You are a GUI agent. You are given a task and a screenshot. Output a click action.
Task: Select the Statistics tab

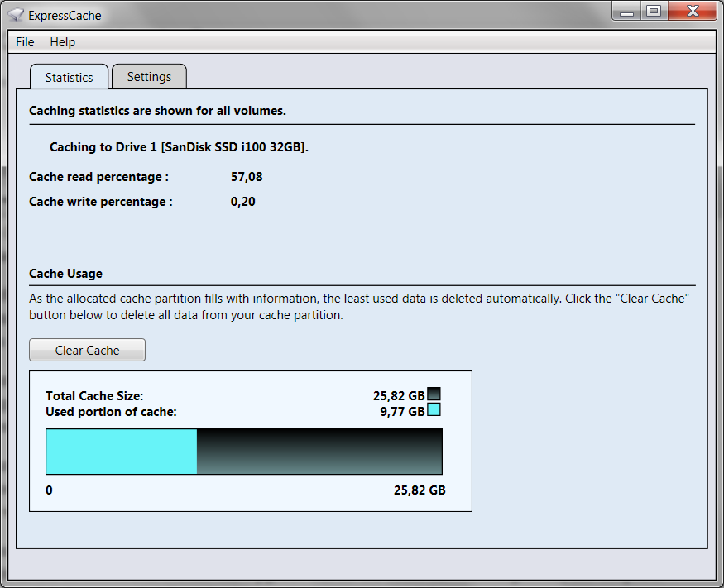click(x=70, y=77)
